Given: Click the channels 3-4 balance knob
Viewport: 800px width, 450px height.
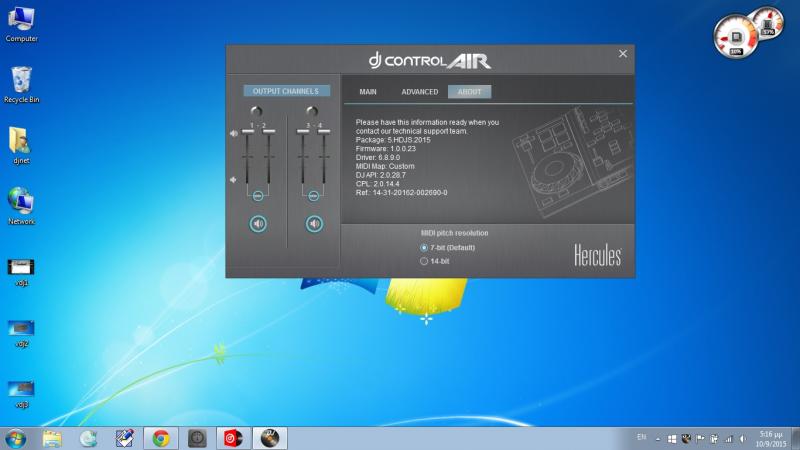Looking at the screenshot, I should 313,111.
